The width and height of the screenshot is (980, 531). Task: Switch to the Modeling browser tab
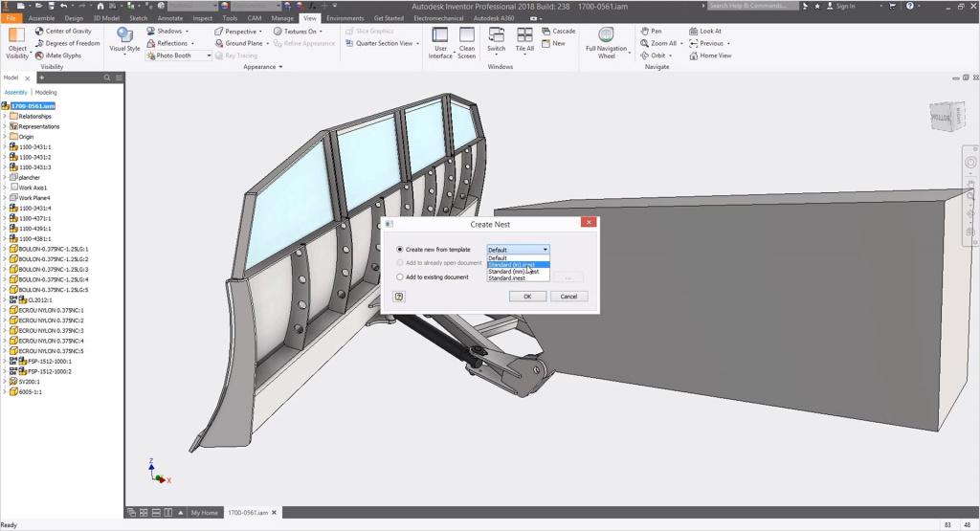(x=46, y=93)
